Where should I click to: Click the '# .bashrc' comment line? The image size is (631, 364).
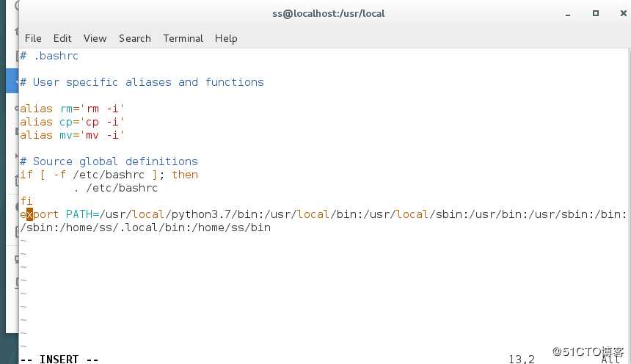(x=49, y=56)
